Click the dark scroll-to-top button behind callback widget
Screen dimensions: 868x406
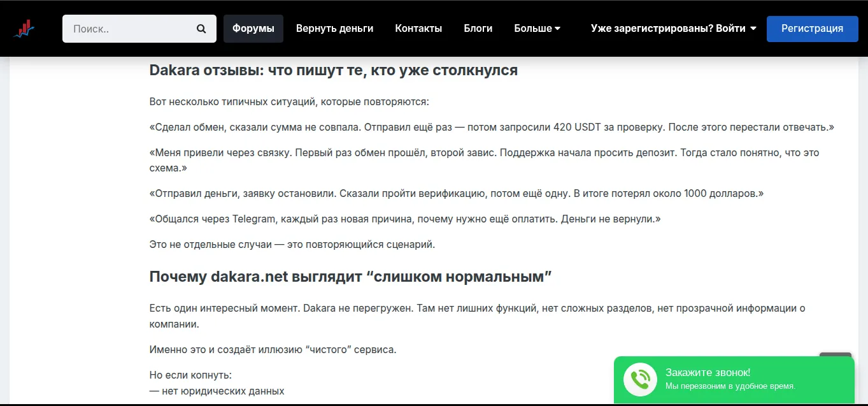(835, 354)
